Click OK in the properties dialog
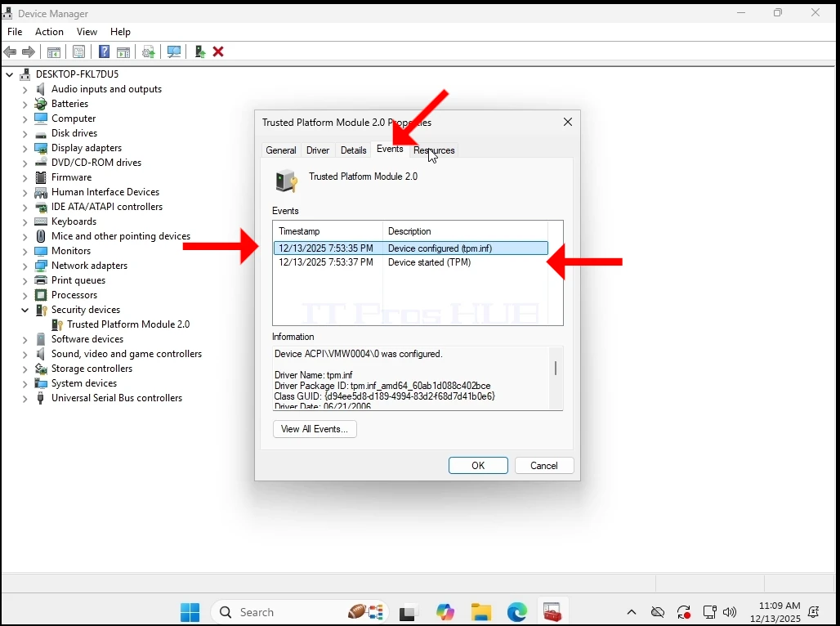The width and height of the screenshot is (840, 626). tap(478, 465)
